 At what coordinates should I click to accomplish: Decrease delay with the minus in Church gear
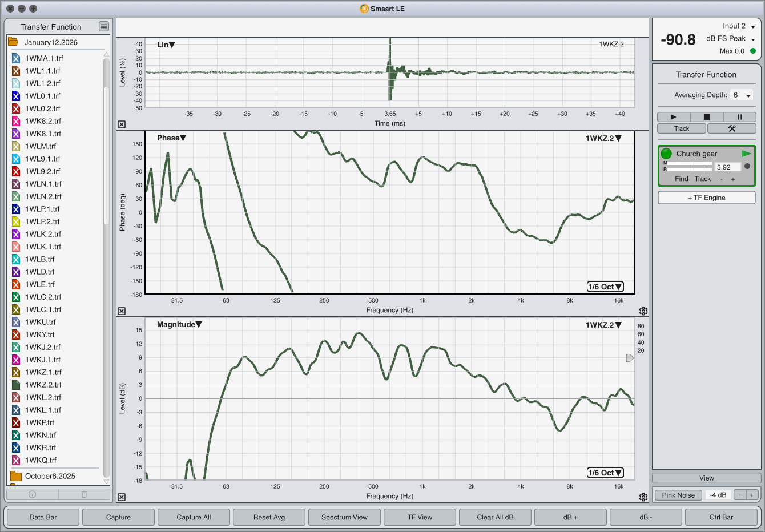tap(722, 179)
